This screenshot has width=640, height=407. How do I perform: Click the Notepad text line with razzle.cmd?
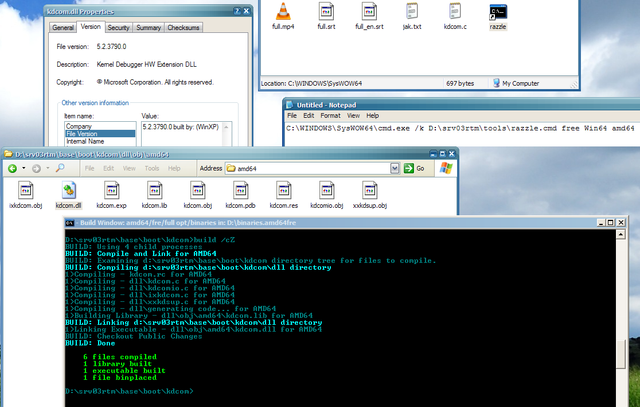[x=460, y=128]
